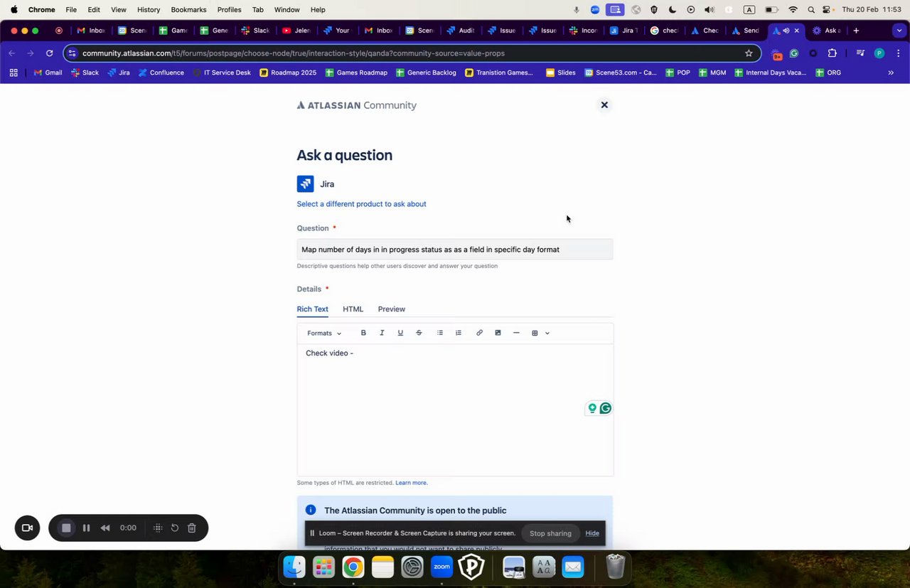Click the browser address bar URL
This screenshot has height=588, width=910.
coord(294,53)
